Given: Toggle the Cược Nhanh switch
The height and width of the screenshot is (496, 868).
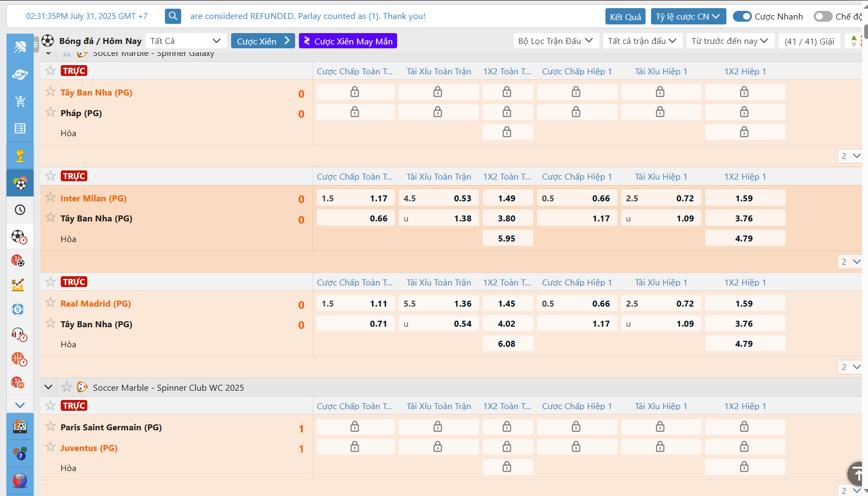Looking at the screenshot, I should coord(742,16).
